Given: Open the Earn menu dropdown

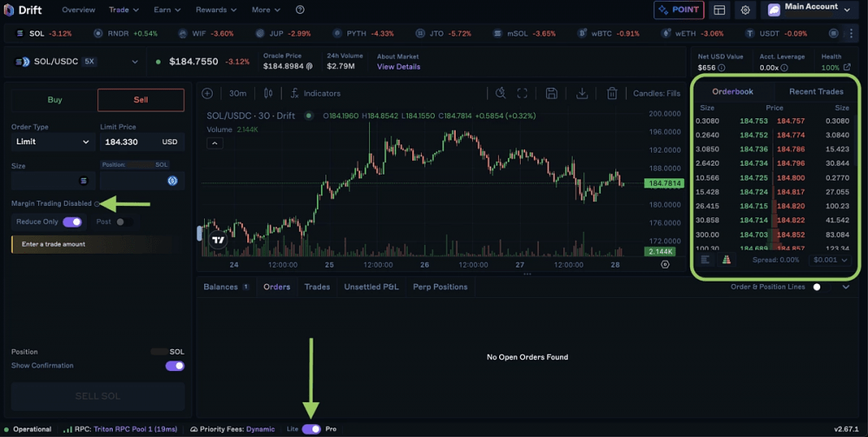Looking at the screenshot, I should (x=168, y=10).
